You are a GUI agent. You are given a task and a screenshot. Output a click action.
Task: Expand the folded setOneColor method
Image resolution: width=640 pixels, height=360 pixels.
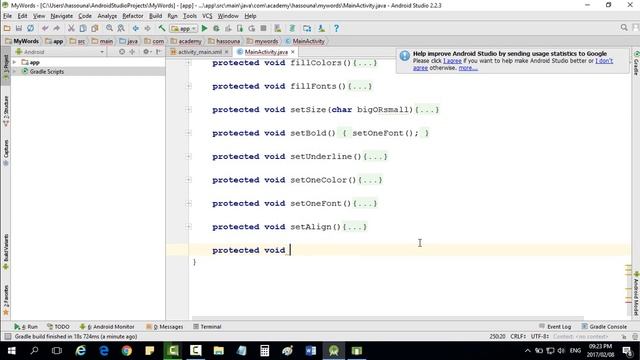click(x=189, y=180)
